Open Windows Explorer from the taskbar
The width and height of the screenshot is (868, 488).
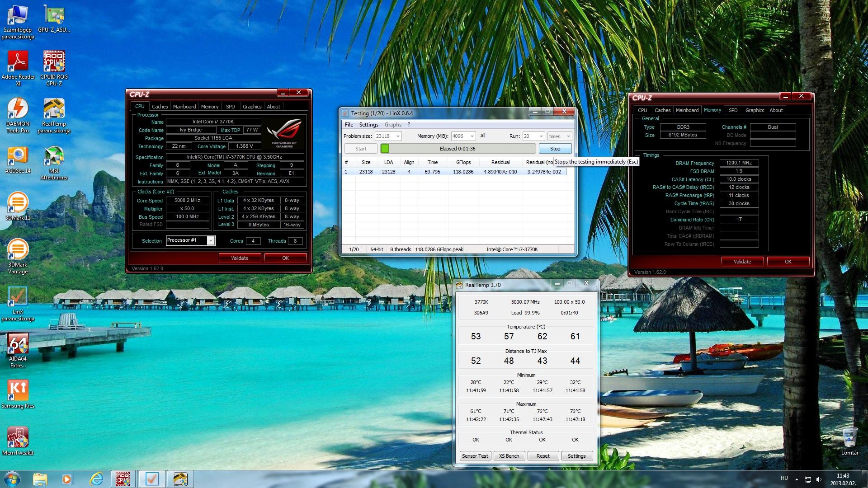[x=40, y=479]
